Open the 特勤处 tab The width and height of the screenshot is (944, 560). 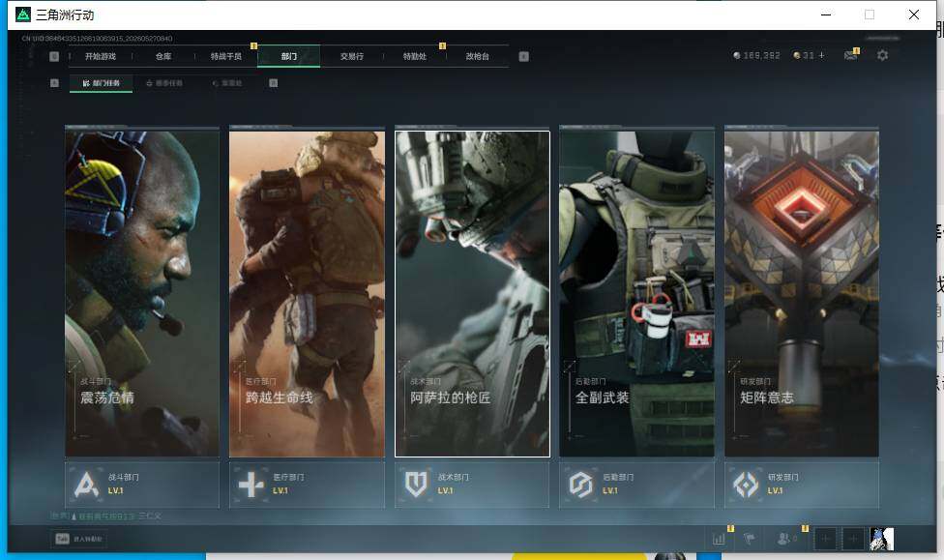pos(414,56)
